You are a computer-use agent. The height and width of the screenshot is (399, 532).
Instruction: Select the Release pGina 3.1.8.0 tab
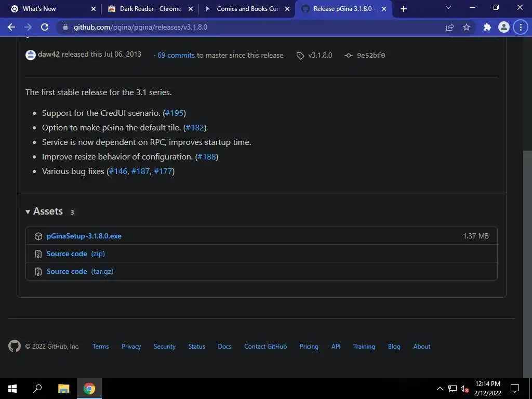point(343,9)
